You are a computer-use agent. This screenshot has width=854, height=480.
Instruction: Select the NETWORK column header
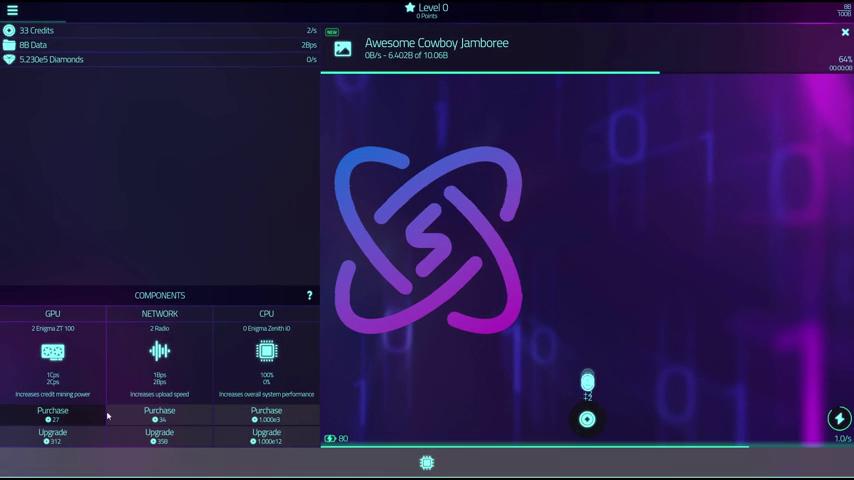click(x=160, y=314)
